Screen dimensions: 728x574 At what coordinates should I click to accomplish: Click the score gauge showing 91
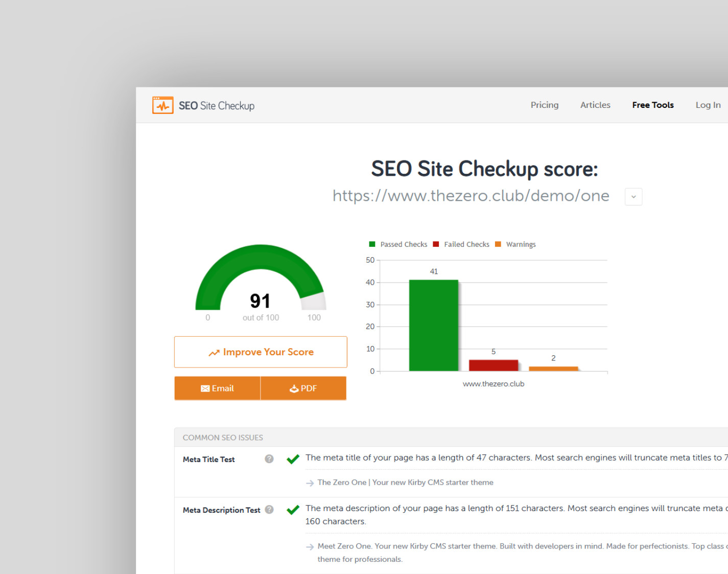tap(261, 281)
